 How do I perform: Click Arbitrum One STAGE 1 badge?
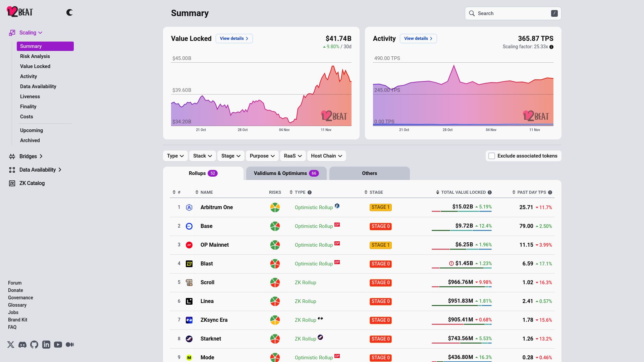point(381,207)
